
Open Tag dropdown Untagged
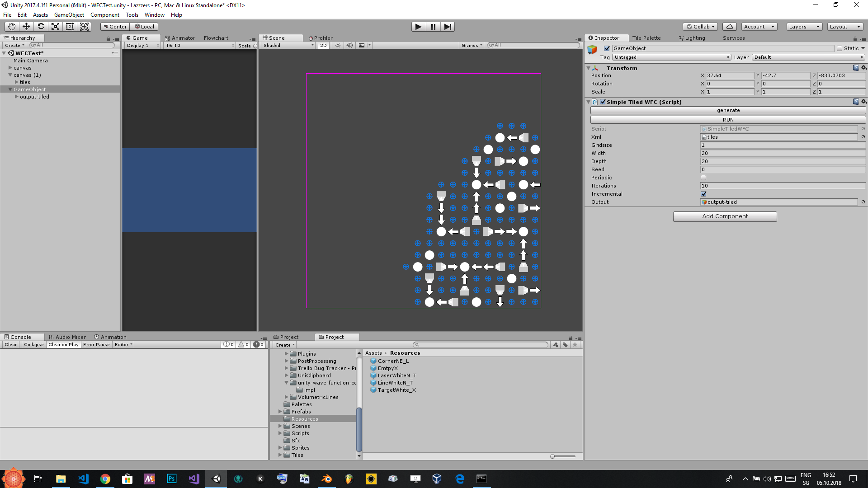tap(672, 57)
